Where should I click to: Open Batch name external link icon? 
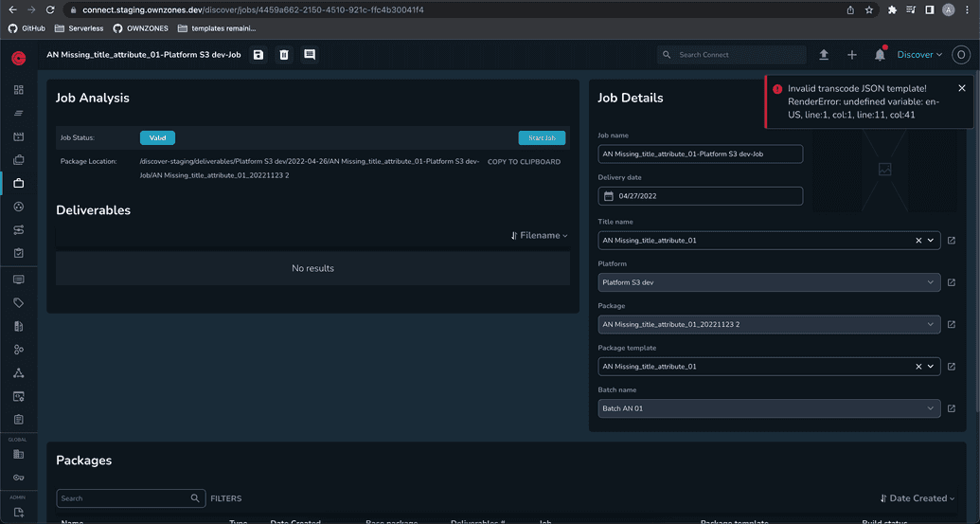pos(952,408)
